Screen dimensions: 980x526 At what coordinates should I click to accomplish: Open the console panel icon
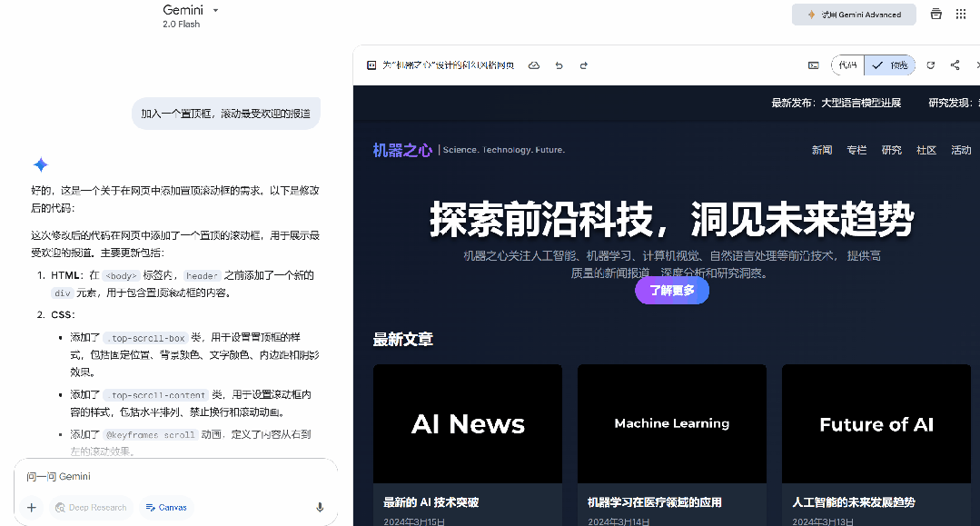813,65
